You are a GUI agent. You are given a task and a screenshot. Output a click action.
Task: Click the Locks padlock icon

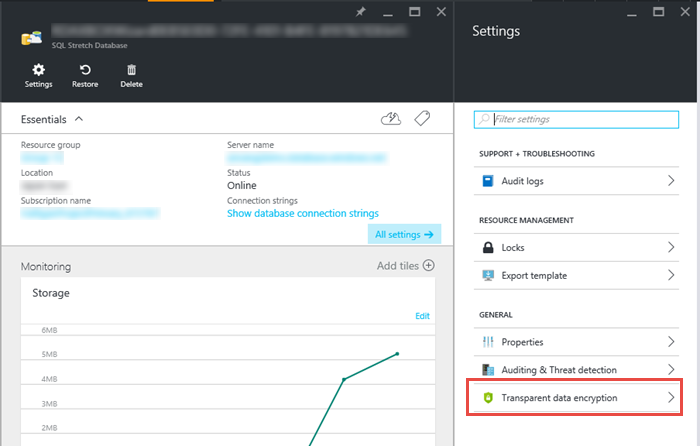click(x=489, y=247)
